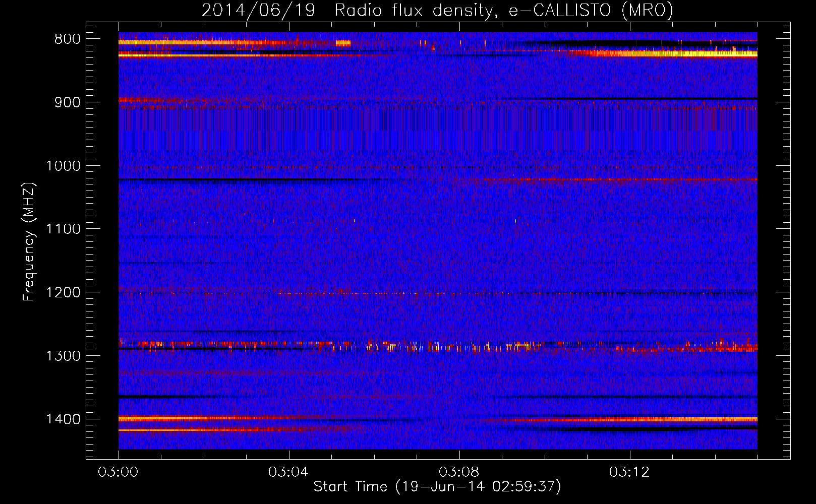Click the 03:00 time axis label
816x504 pixels.
(x=118, y=472)
